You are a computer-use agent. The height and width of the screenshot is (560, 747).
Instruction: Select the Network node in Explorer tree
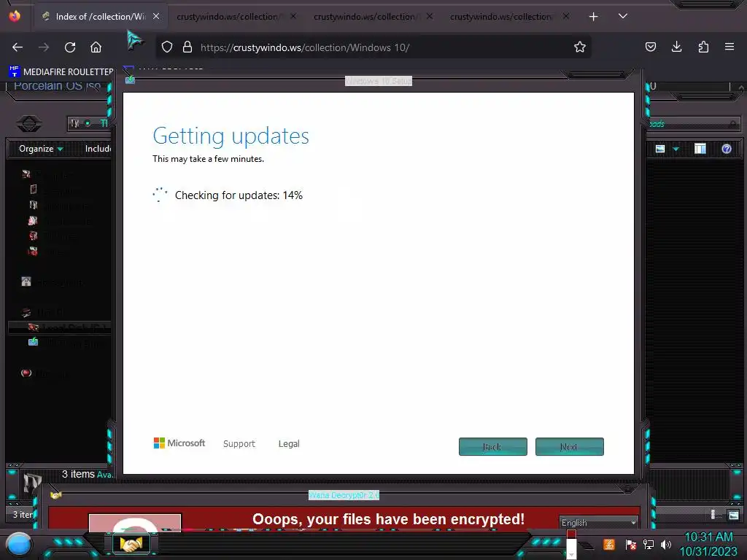pyautogui.click(x=26, y=373)
